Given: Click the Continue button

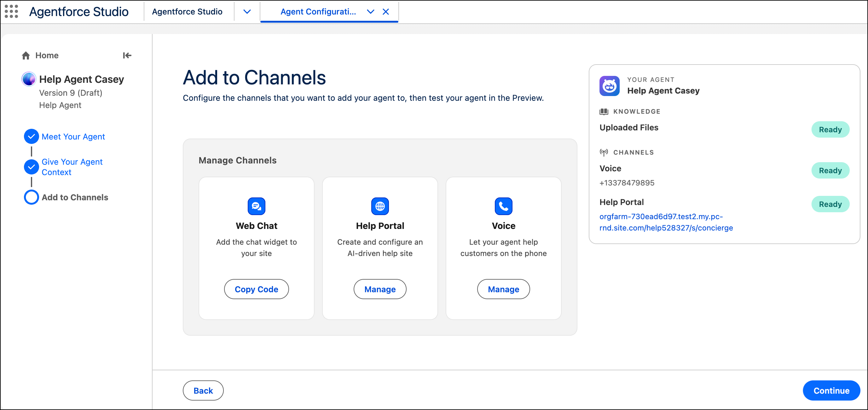Looking at the screenshot, I should point(831,390).
